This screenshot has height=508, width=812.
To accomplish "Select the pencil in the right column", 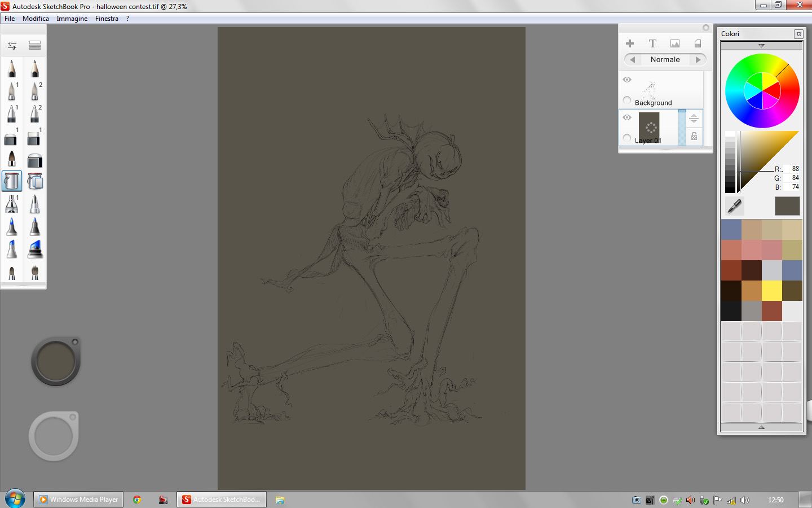I will click(35, 69).
